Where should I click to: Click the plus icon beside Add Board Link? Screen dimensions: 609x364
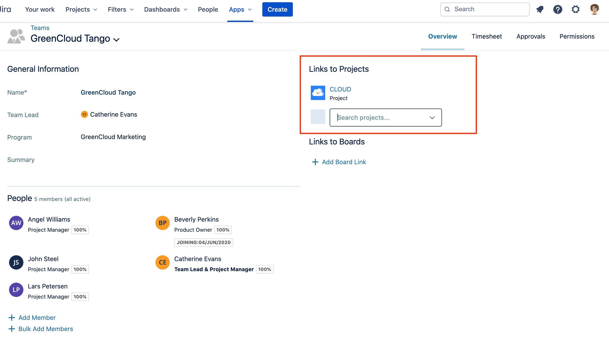(315, 162)
